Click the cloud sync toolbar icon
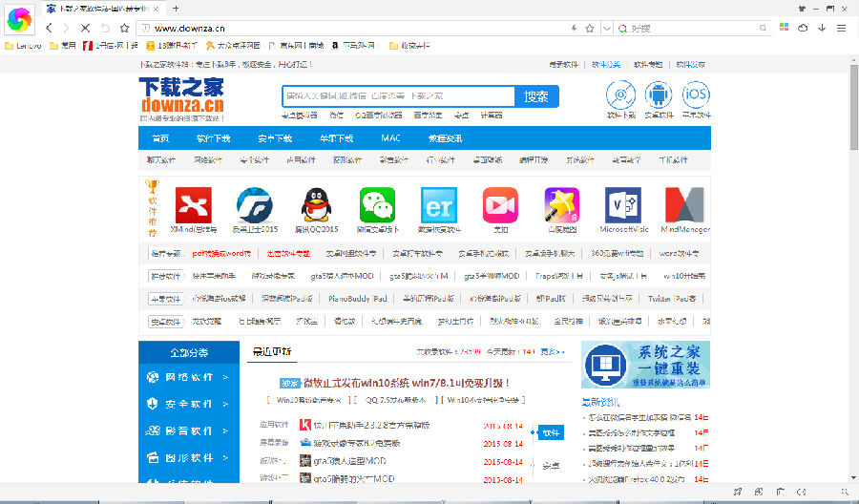859x504 pixels. click(803, 28)
